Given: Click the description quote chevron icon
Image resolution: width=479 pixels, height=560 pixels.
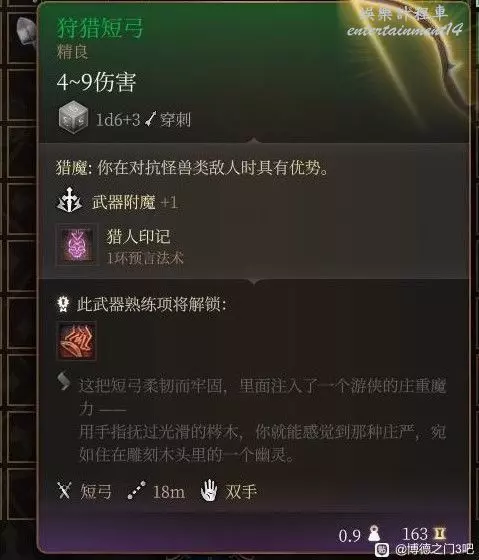Looking at the screenshot, I should (64, 381).
